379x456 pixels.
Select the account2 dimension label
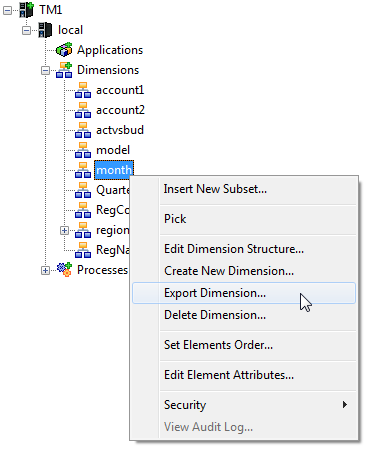click(120, 110)
